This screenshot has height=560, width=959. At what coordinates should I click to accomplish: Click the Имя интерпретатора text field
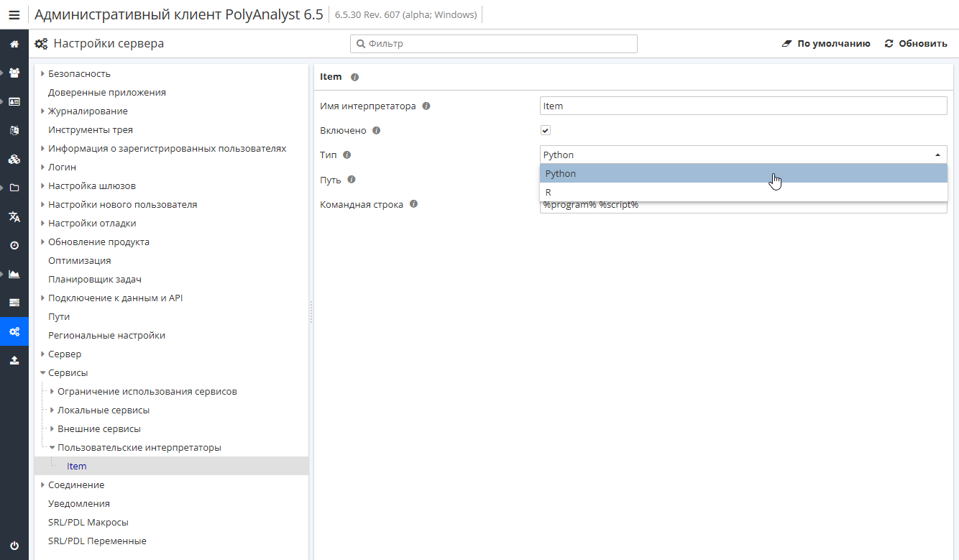click(743, 106)
